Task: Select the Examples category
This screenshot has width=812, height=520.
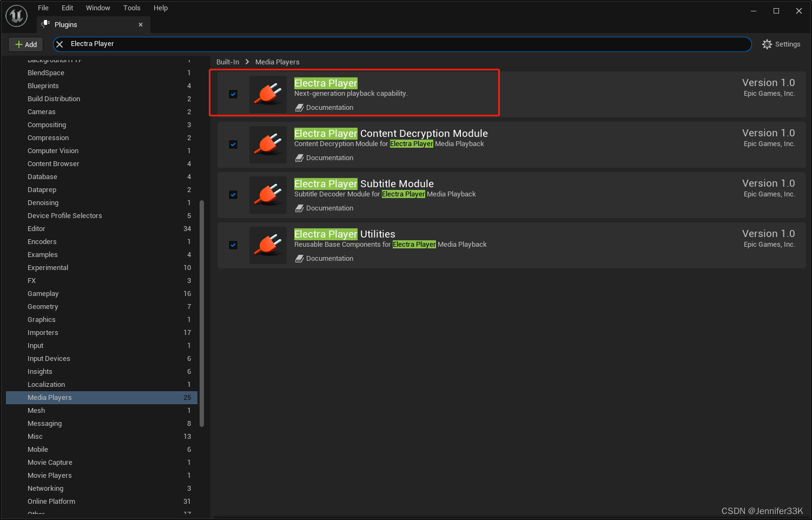Action: pyautogui.click(x=102, y=255)
